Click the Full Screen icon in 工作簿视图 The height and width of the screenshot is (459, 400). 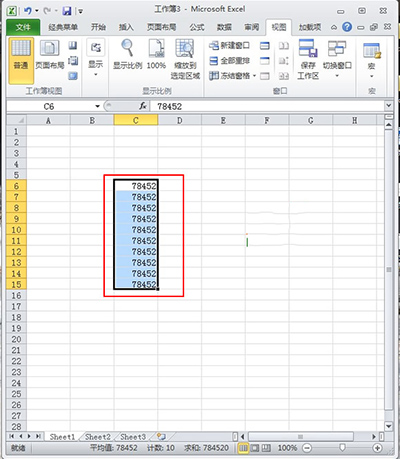73,76
